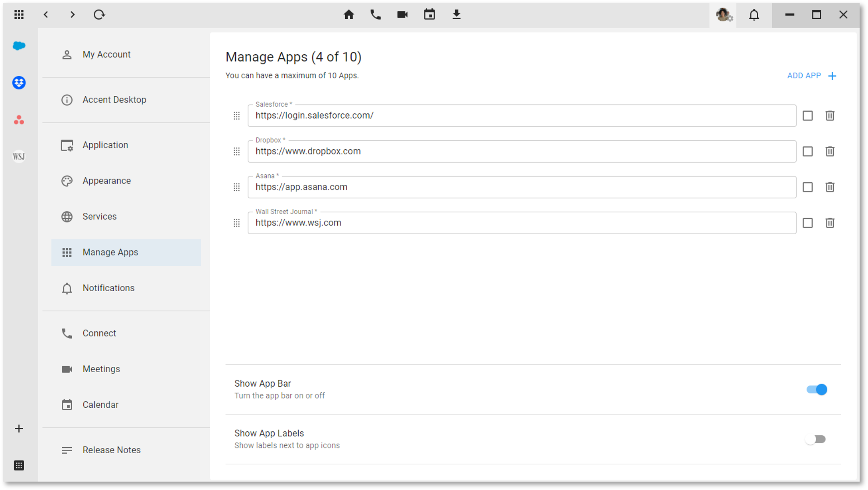The height and width of the screenshot is (490, 868).
Task: Delete the Wall Street Journal app entry
Action: click(x=830, y=223)
